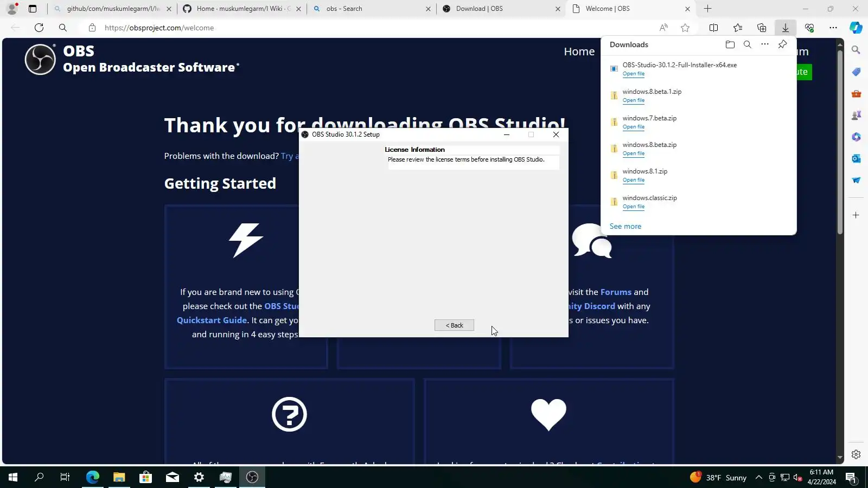868x488 pixels.
Task: Add page to favorites star icon
Action: coord(685,28)
